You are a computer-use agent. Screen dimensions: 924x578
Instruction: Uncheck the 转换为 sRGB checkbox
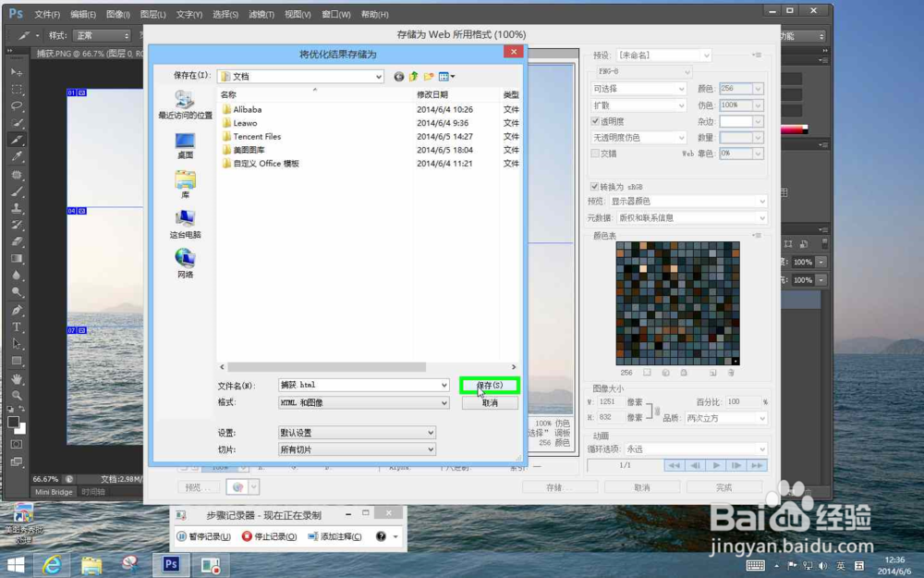(x=593, y=185)
